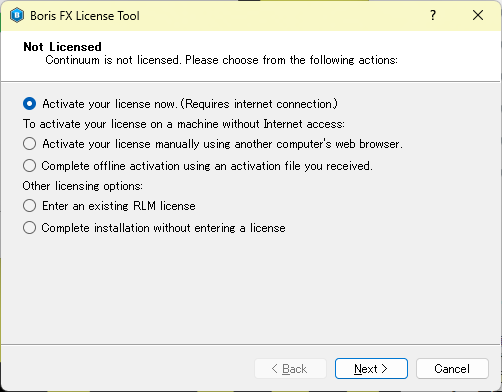
Task: Choose manual activation using another computer's browser
Action: click(x=29, y=144)
